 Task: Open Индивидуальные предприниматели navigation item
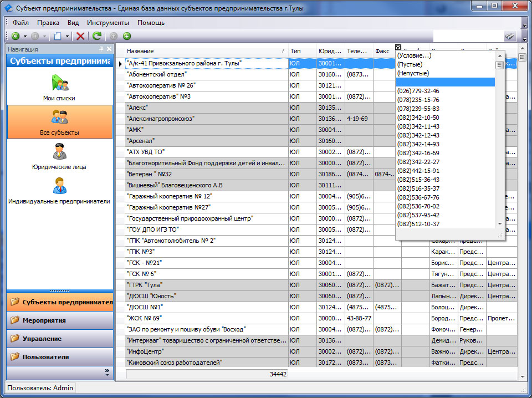[x=59, y=191]
